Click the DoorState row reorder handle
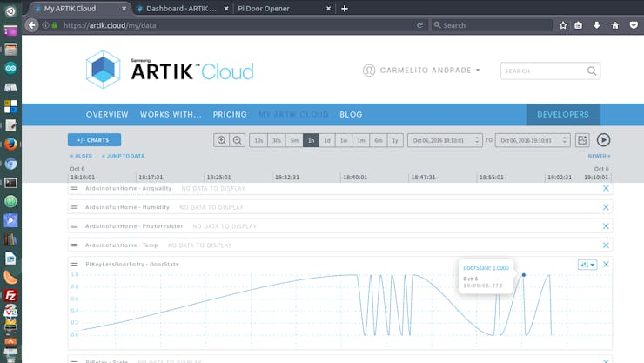 (x=74, y=264)
